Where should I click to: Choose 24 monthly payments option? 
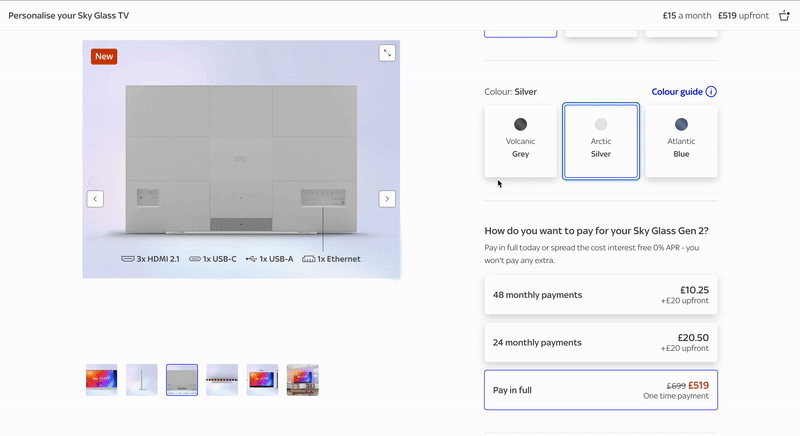click(x=601, y=343)
